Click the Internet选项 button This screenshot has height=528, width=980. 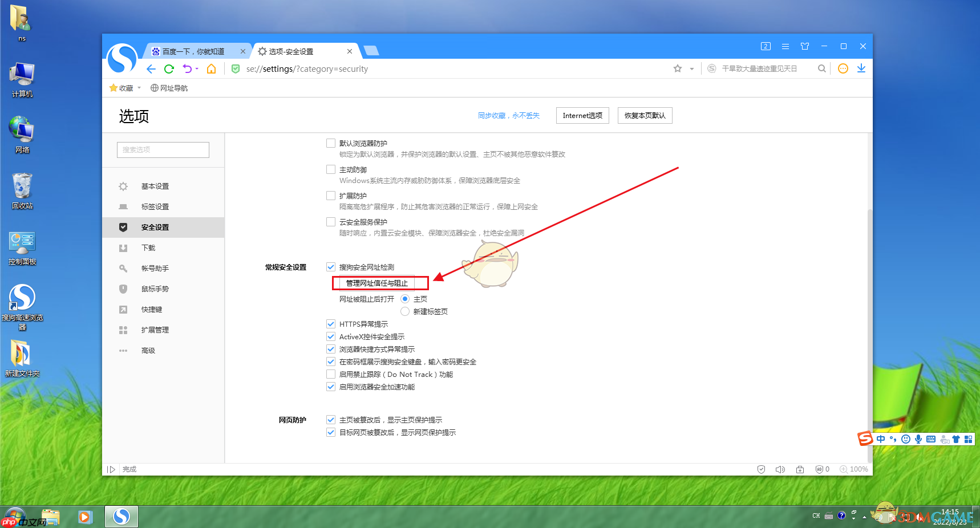coord(582,115)
